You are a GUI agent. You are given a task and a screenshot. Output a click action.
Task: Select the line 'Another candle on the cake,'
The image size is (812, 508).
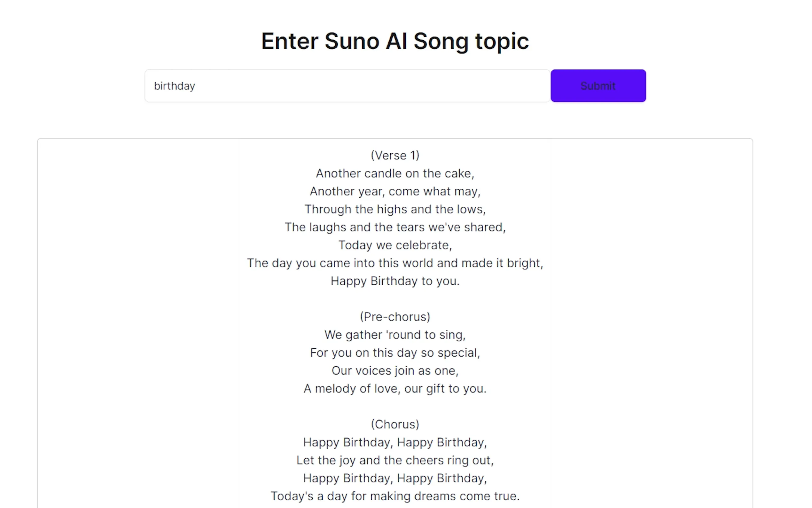(x=395, y=173)
